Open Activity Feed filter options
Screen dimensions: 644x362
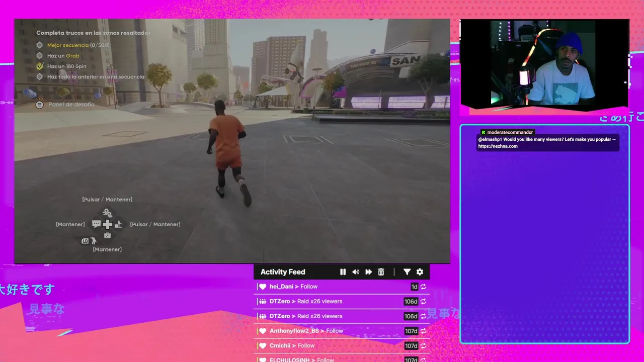click(x=407, y=272)
